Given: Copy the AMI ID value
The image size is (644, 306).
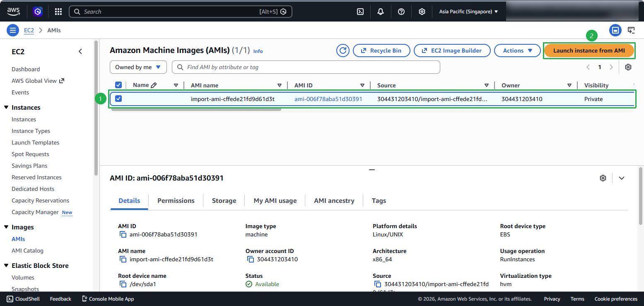Looking at the screenshot, I should [x=123, y=234].
